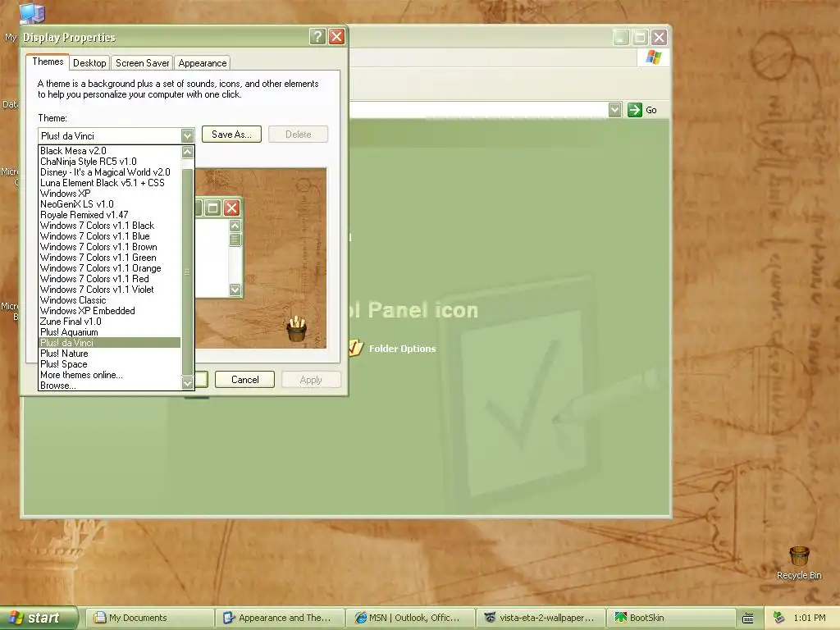This screenshot has width=840, height=630.
Task: Click theme list scrollbar up arrow
Action: pyautogui.click(x=187, y=152)
